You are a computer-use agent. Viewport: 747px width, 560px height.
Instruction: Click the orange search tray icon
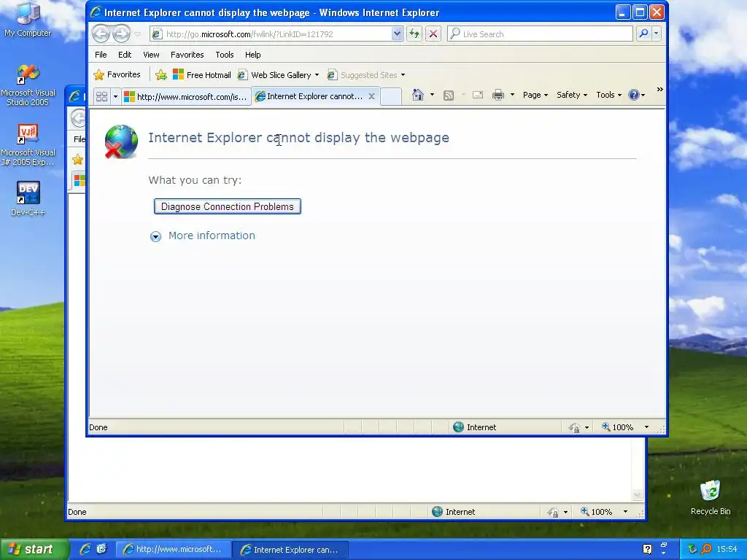pyautogui.click(x=706, y=549)
